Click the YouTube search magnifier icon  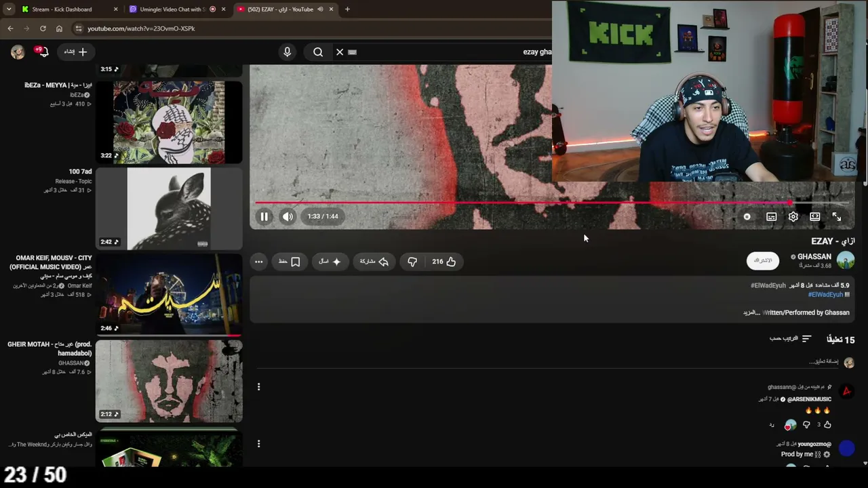(318, 52)
